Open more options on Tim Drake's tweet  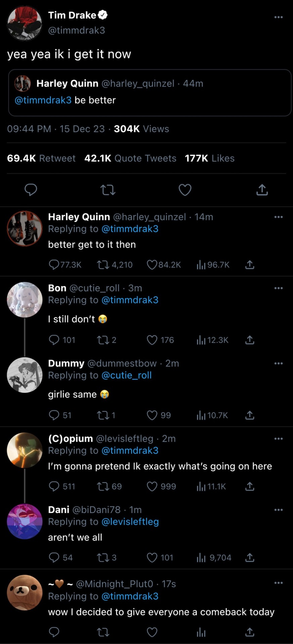click(278, 17)
